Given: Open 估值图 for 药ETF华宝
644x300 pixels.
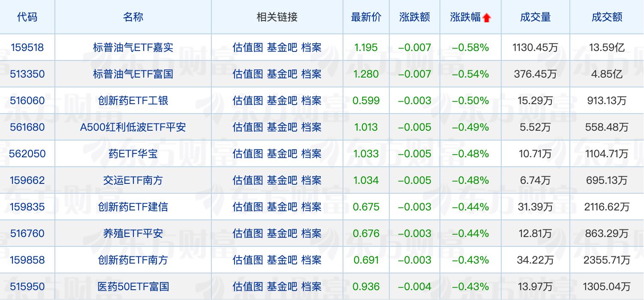Looking at the screenshot, I should [x=248, y=153].
